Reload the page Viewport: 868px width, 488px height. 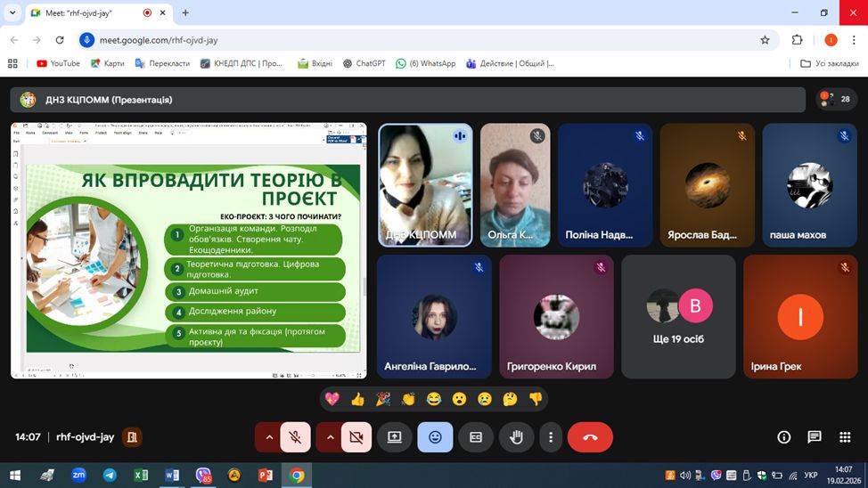point(60,40)
